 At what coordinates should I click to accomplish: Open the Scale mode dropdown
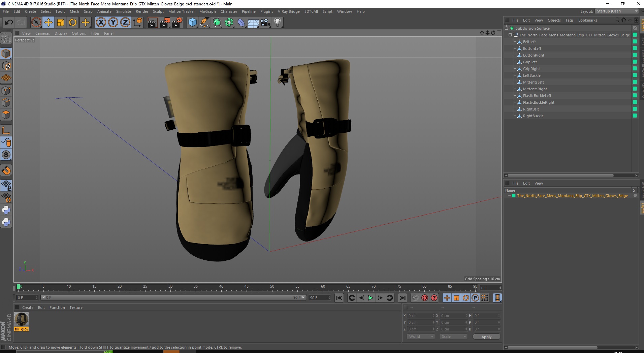(x=453, y=336)
